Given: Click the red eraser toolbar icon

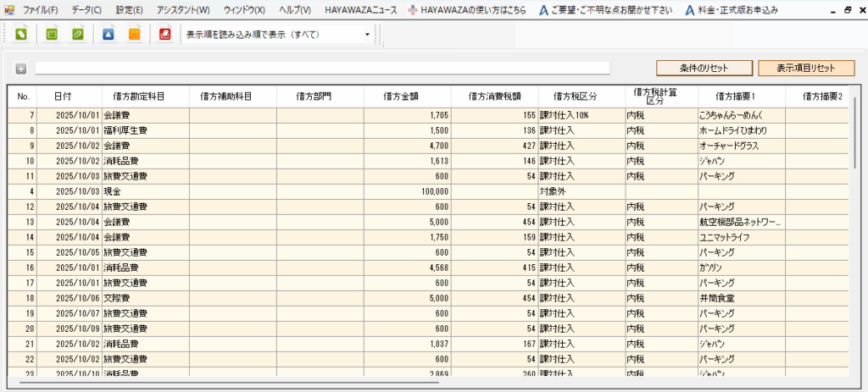Looking at the screenshot, I should [x=164, y=35].
